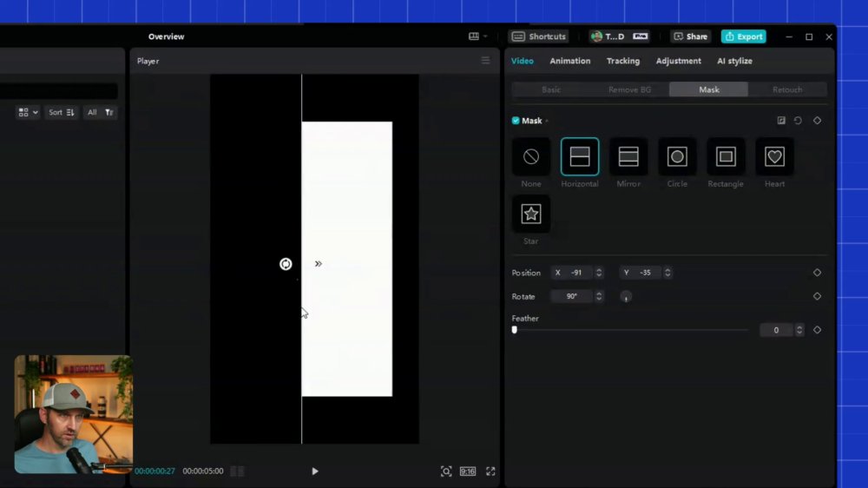This screenshot has height=488, width=868.
Task: Click the invert mask icon
Action: click(x=781, y=120)
